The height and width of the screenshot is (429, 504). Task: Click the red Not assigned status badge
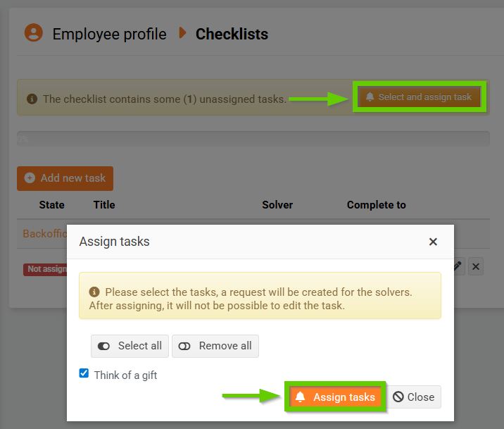tap(45, 269)
